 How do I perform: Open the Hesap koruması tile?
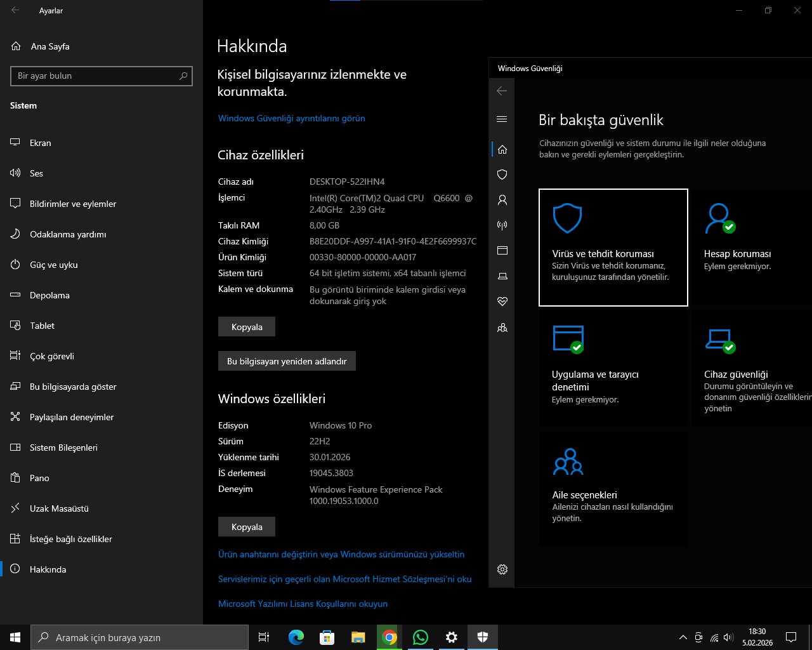[752, 248]
